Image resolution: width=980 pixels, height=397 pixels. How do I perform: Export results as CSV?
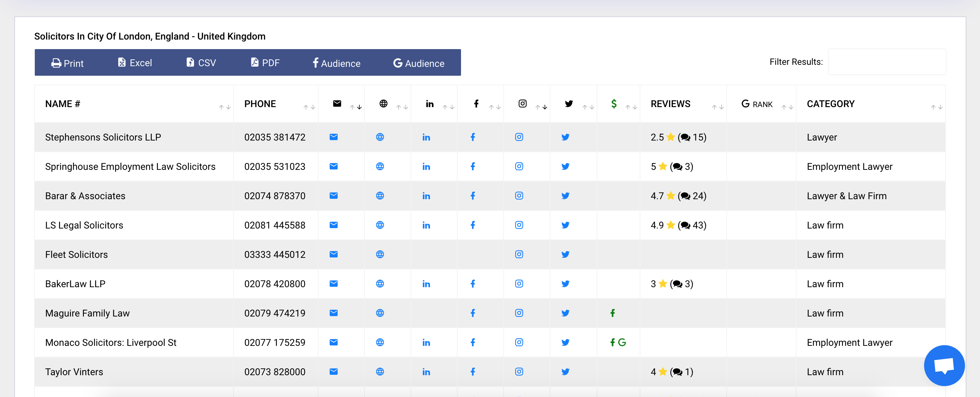coord(201,63)
